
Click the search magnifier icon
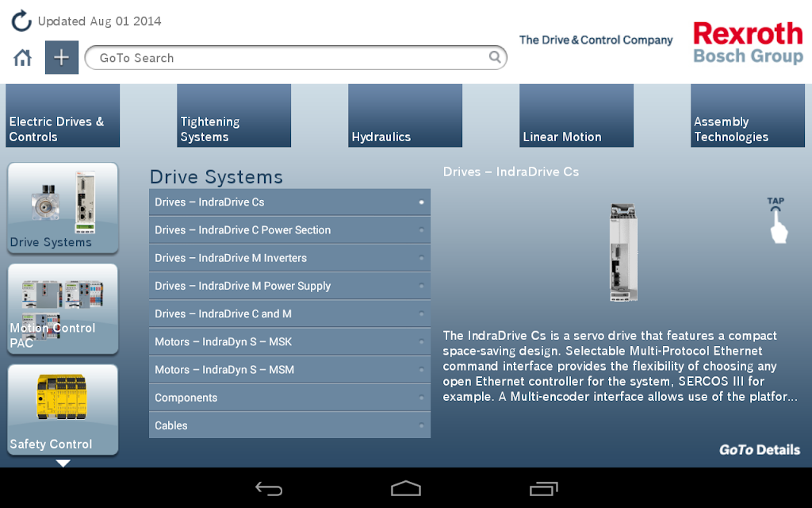[x=495, y=57]
